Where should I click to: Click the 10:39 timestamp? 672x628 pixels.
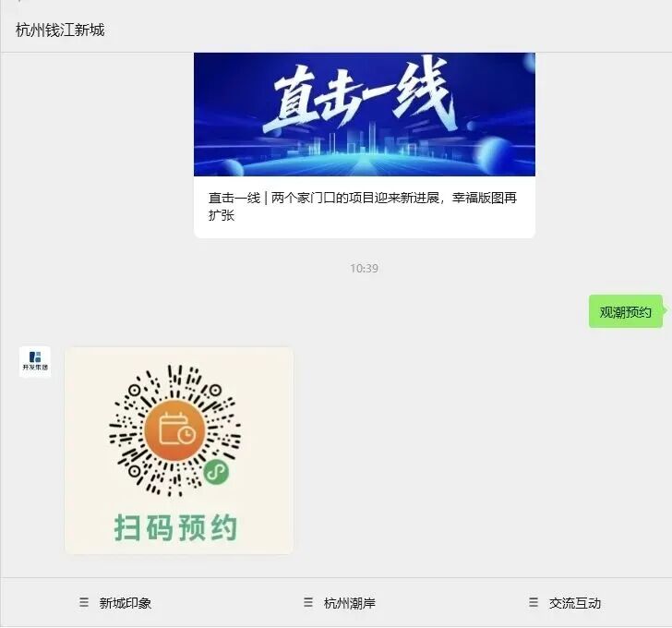pos(364,269)
